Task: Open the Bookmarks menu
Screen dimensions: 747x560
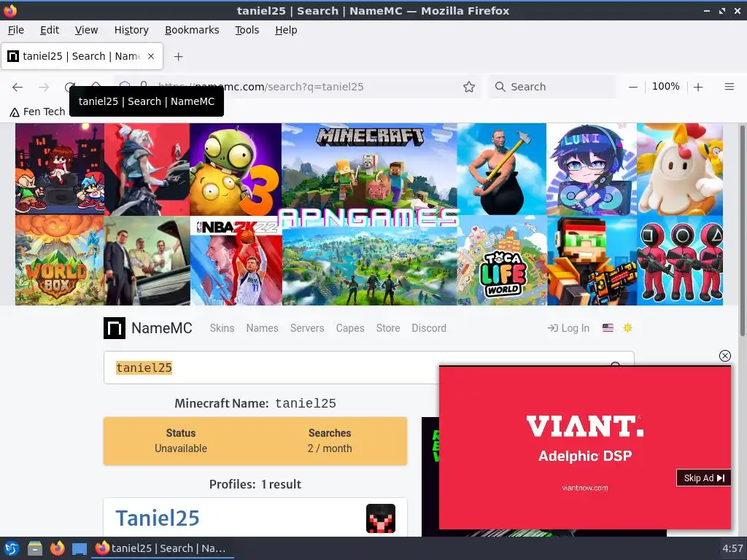Action: tap(192, 30)
